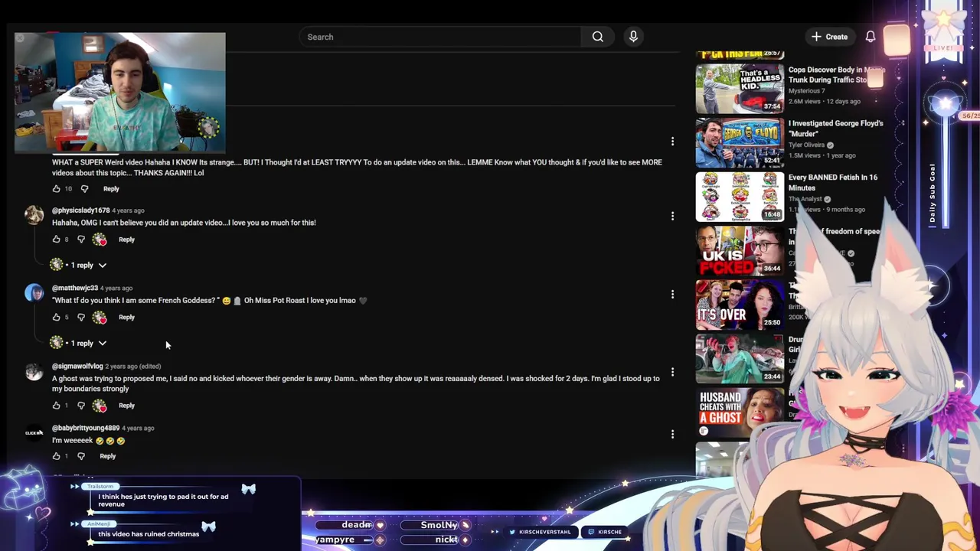This screenshot has height=551, width=980.
Task: Click 'I Investigated George Floyd's Murder' title
Action: (x=835, y=129)
